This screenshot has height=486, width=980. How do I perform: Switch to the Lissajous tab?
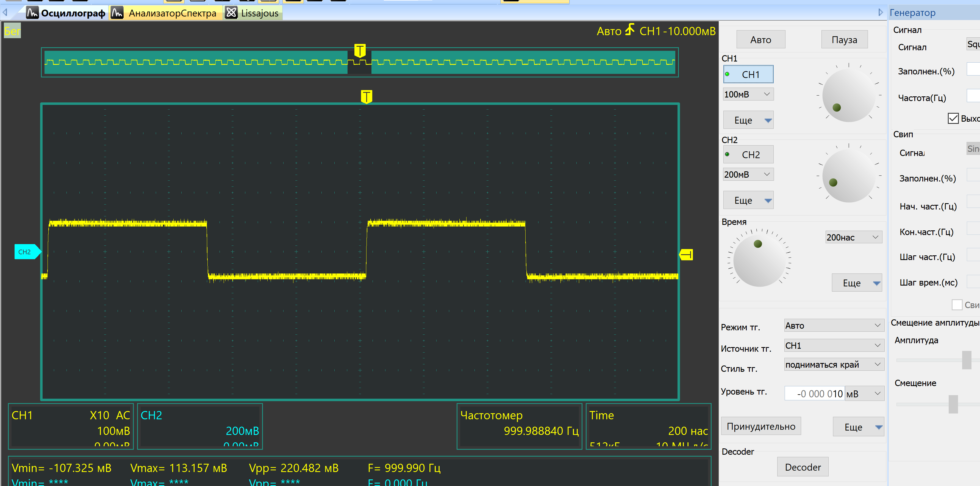pyautogui.click(x=259, y=13)
